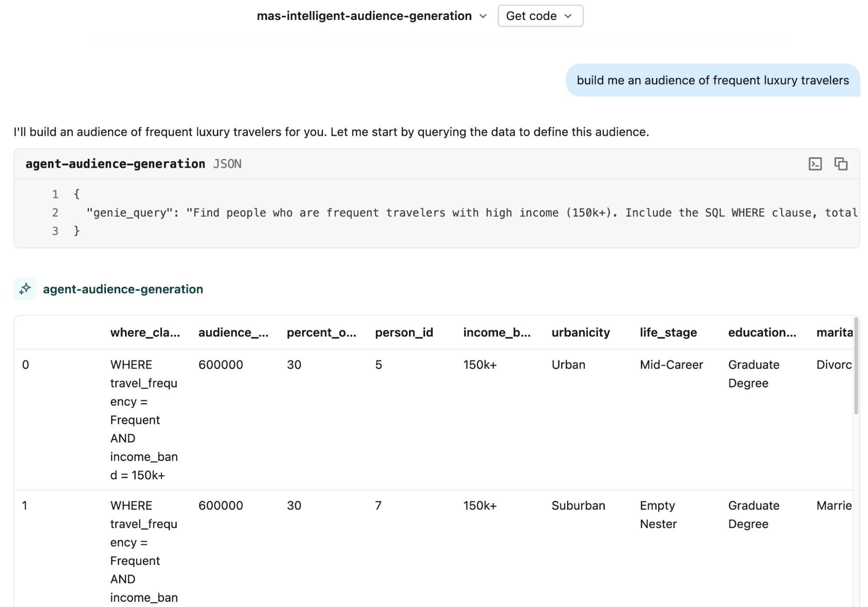This screenshot has width=868, height=607.
Task: Click the where_cla... column header
Action: [145, 333]
